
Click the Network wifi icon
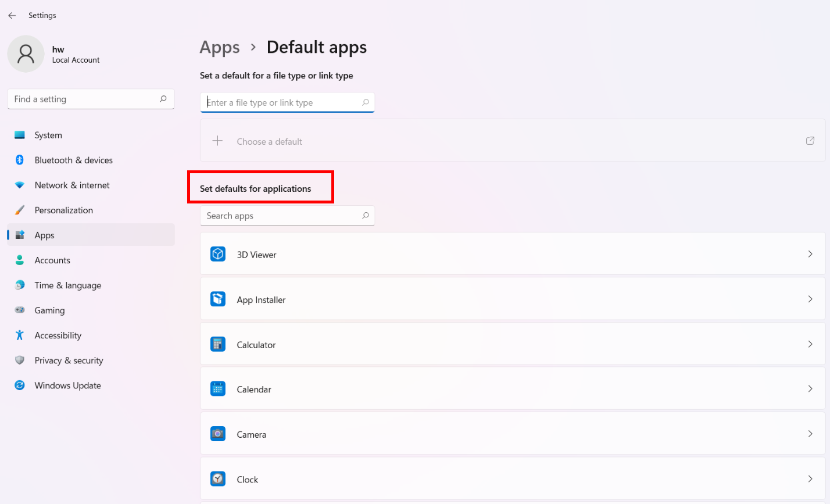pos(20,185)
